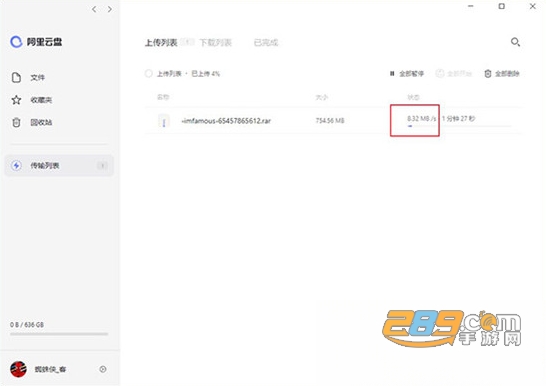Open the 收藏夹 favorites section
This screenshot has width=546, height=386.
click(41, 100)
